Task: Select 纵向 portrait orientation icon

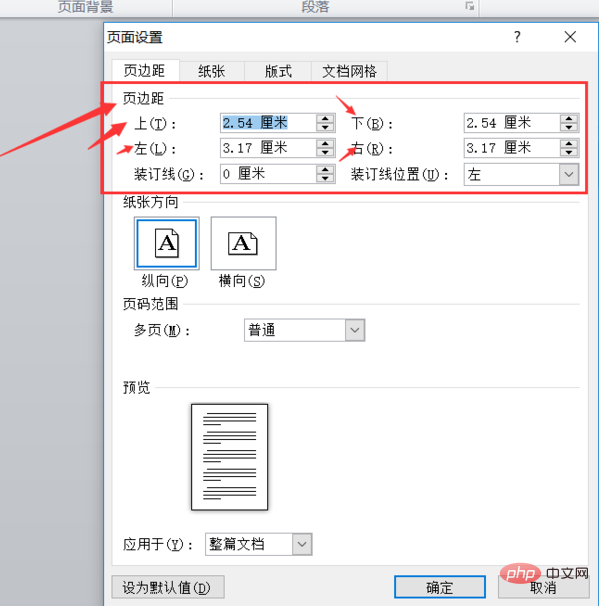Action: [x=167, y=243]
